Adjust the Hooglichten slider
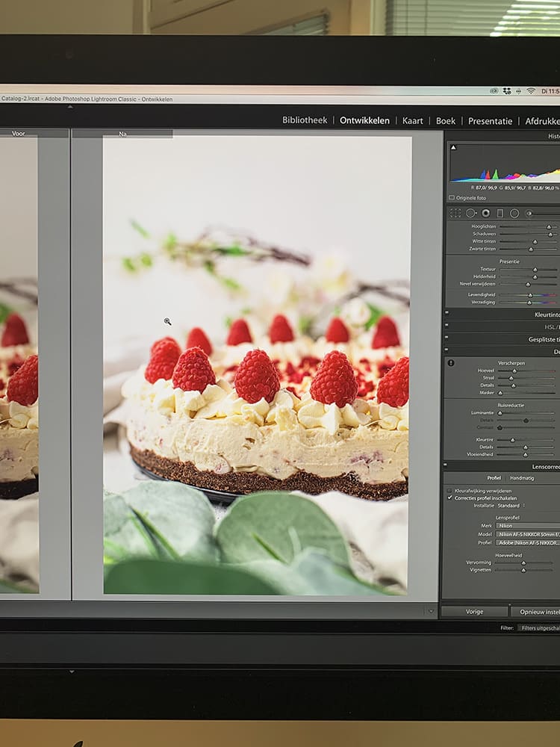The height and width of the screenshot is (747, 560). click(549, 227)
